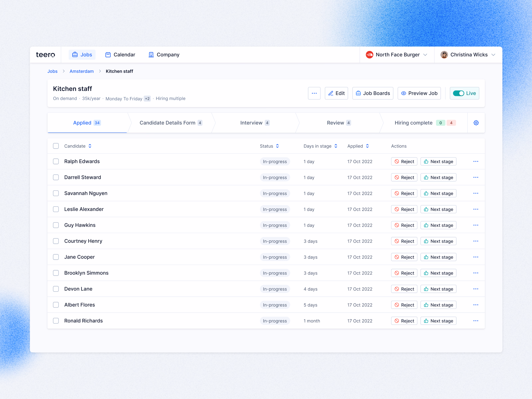Open row options for Savannah Nguyen
This screenshot has height=399, width=532.
point(475,193)
